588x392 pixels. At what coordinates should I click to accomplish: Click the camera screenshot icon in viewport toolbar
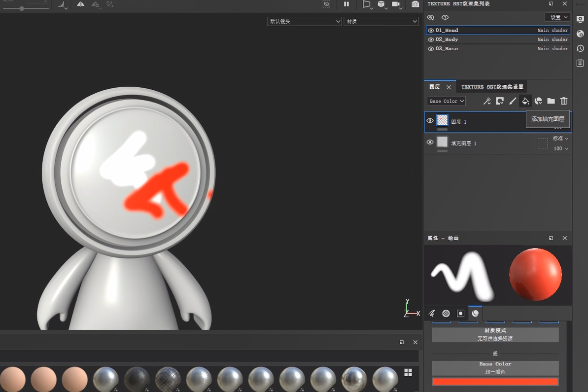[x=415, y=4]
